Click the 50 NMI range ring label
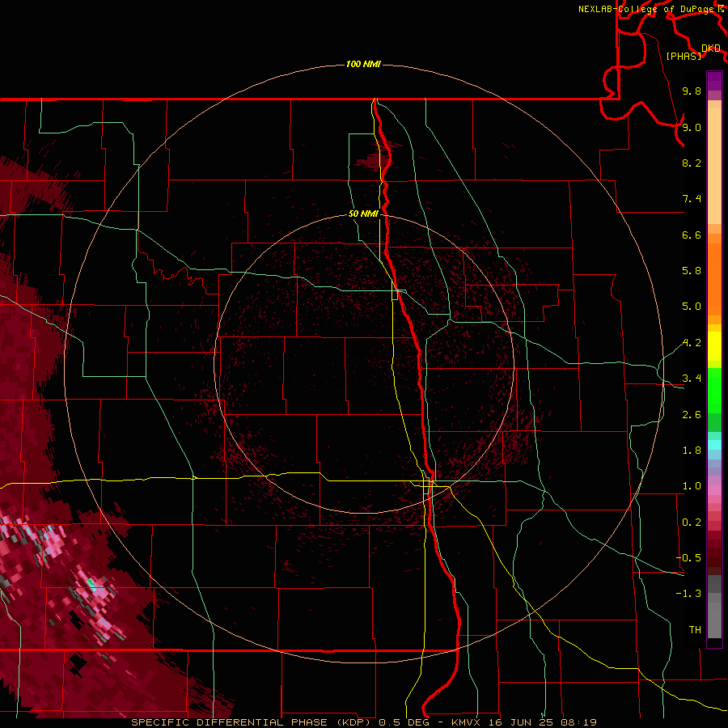728x728 pixels. [363, 214]
